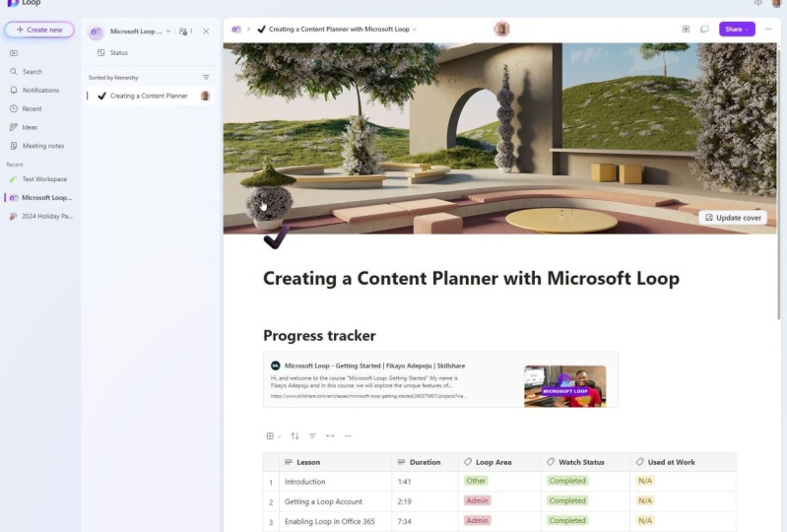The width and height of the screenshot is (787, 532).
Task: Open Meeting notes in the sidebar
Action: pyautogui.click(x=42, y=146)
